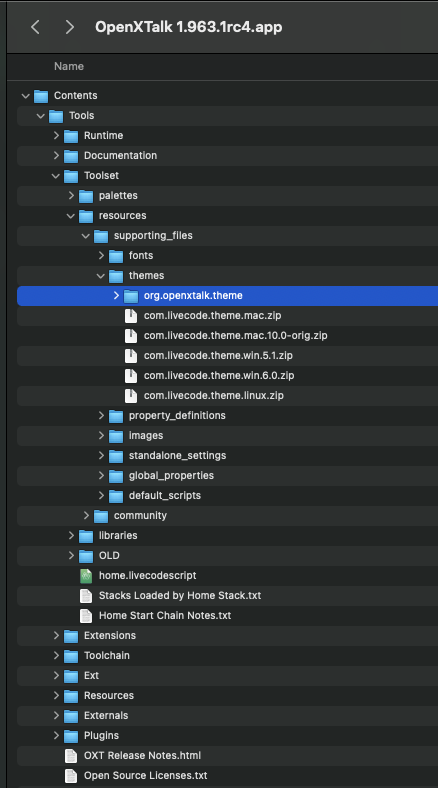Select the standalone_settings row label

(177, 455)
